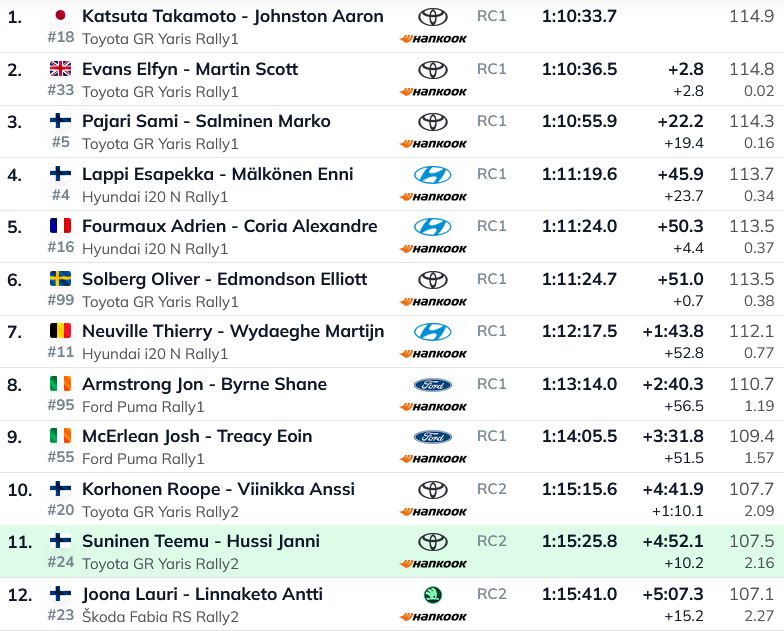This screenshot has height=631, width=784.
Task: Click the French flag beside Fourmaux Adrien
Action: click(60, 226)
